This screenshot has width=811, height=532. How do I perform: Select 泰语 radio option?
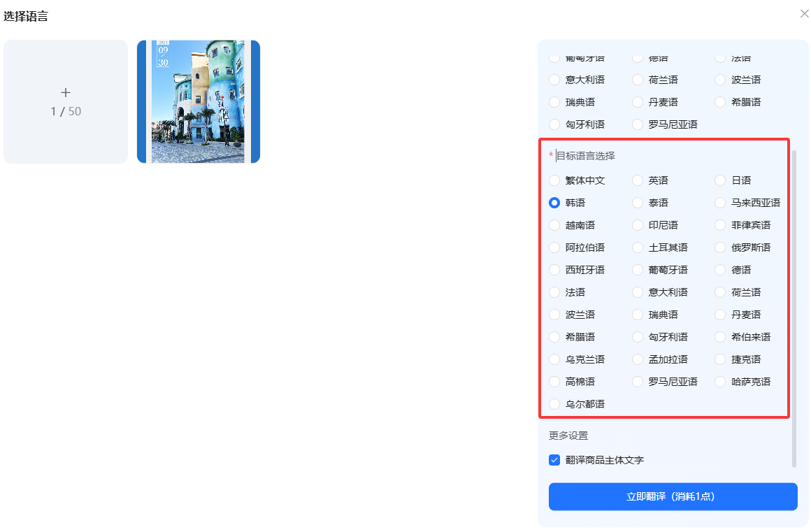click(x=638, y=203)
